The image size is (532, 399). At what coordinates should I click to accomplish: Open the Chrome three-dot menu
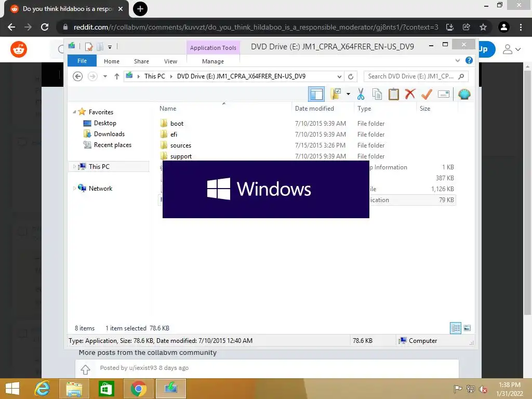click(521, 27)
